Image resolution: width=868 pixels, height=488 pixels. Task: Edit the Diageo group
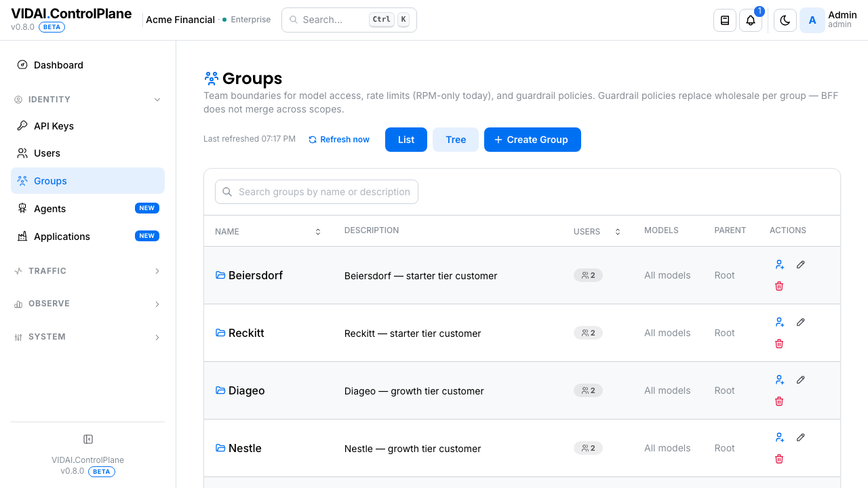pyautogui.click(x=801, y=380)
